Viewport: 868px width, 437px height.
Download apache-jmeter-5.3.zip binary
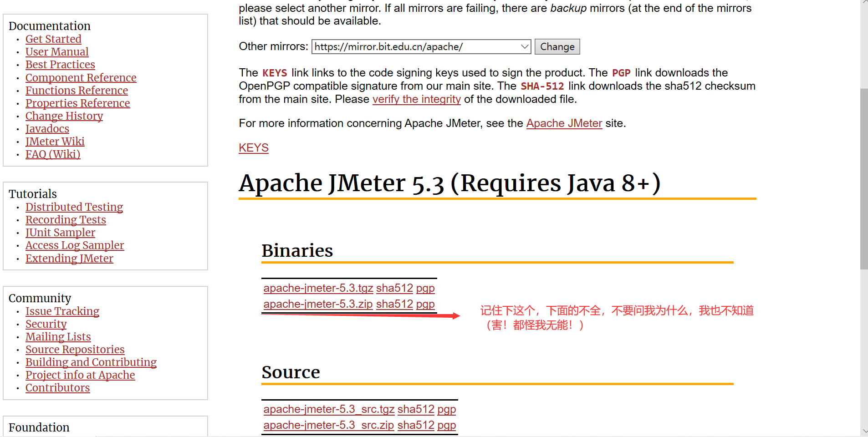click(x=318, y=304)
